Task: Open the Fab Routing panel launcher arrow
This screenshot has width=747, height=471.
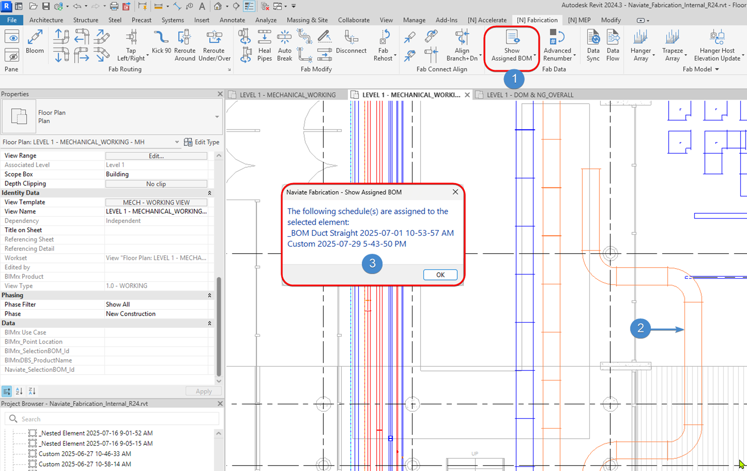Action: (x=229, y=70)
